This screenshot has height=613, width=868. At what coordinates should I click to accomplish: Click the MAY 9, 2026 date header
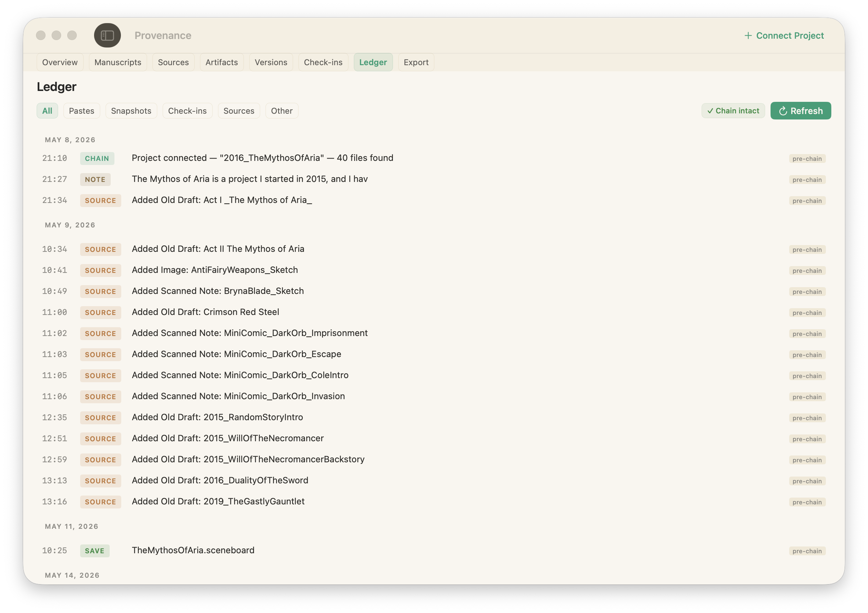click(x=70, y=225)
